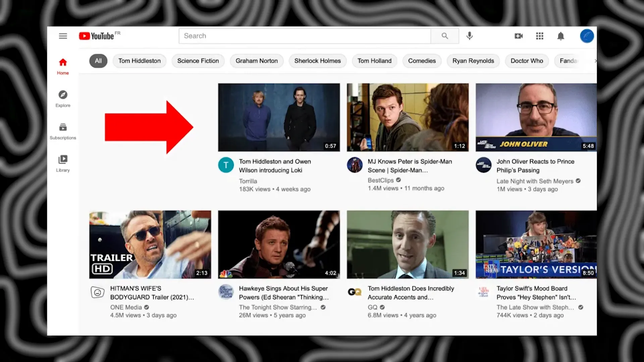Select the All filter chip
The height and width of the screenshot is (362, 644).
[x=98, y=61]
